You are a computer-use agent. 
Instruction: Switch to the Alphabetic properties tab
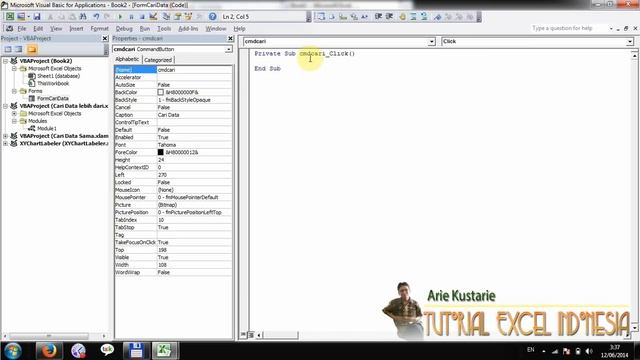pos(127,59)
